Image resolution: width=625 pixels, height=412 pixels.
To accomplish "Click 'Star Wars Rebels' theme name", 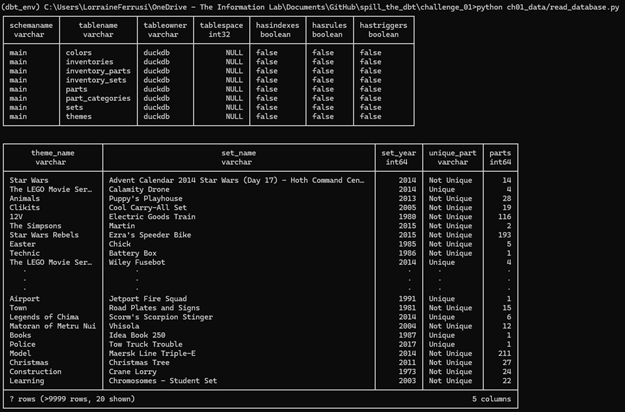I will coord(44,235).
